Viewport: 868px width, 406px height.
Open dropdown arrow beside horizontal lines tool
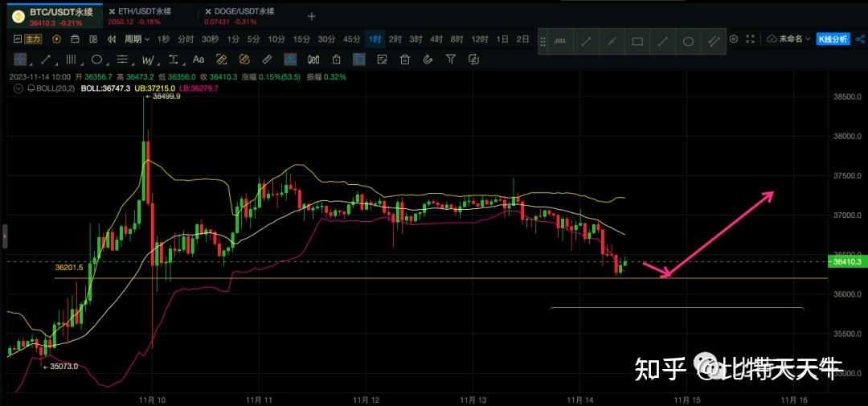[133, 63]
